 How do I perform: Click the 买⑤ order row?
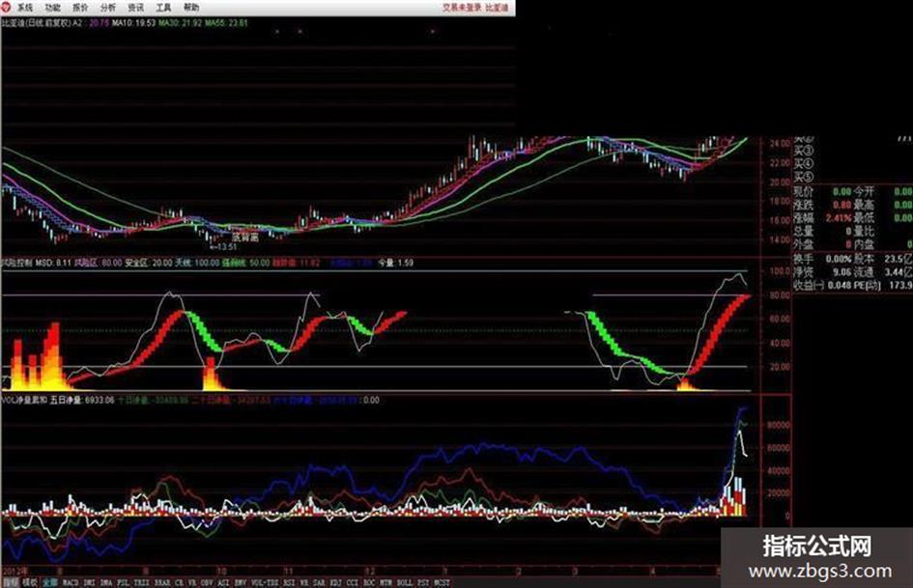[x=804, y=177]
